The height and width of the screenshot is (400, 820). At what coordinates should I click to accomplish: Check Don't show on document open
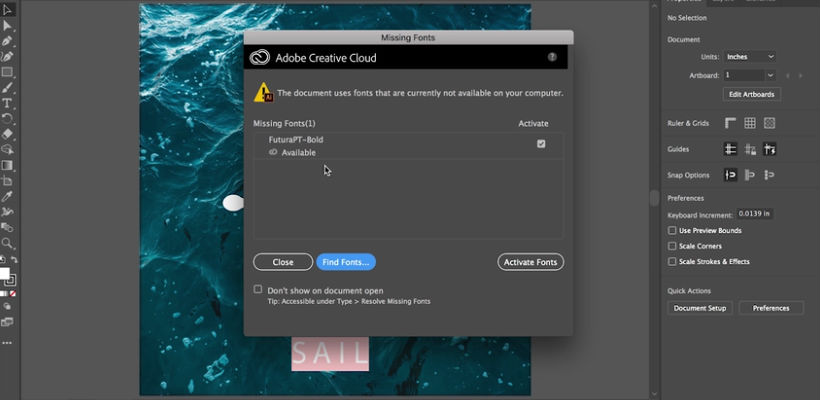click(258, 289)
